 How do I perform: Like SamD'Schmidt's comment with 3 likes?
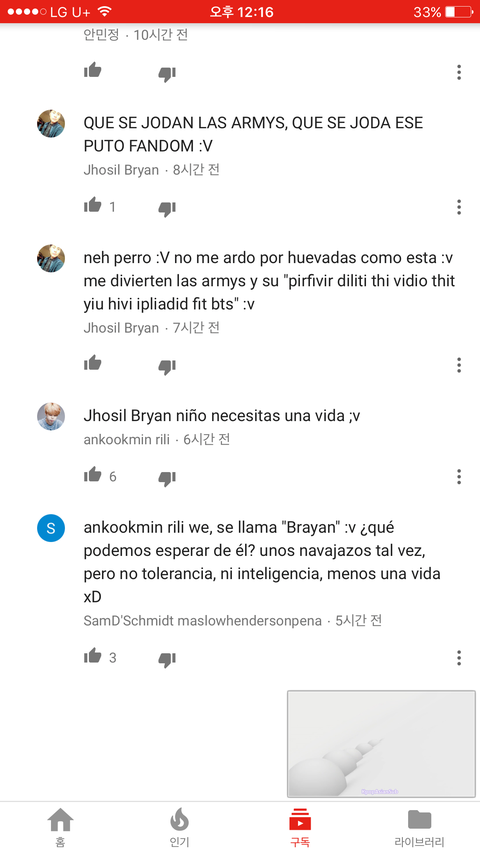tap(93, 656)
